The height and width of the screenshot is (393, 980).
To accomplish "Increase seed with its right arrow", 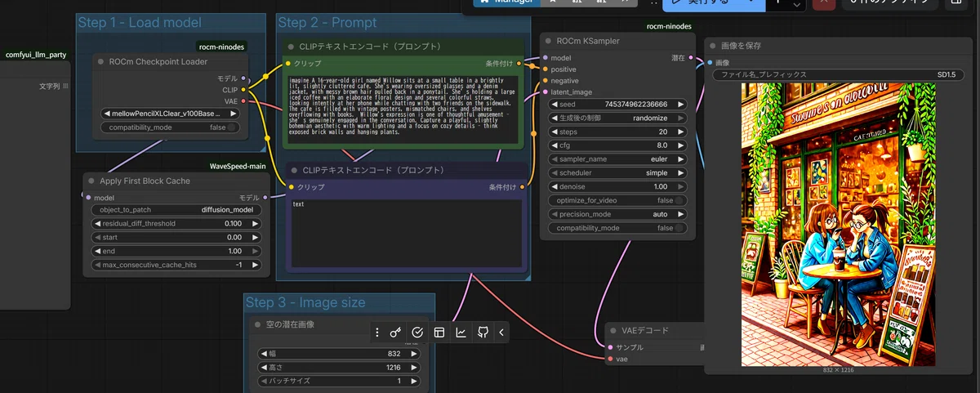I will click(680, 105).
